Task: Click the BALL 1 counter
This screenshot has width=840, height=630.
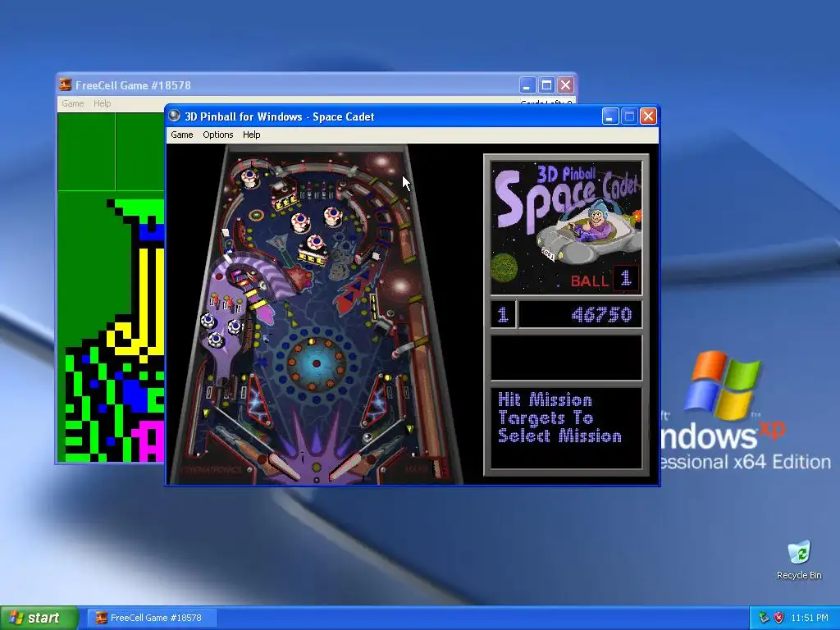Action: pos(605,279)
